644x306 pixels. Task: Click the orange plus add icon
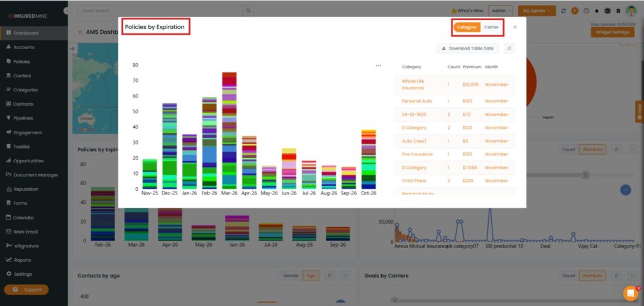pyautogui.click(x=575, y=11)
